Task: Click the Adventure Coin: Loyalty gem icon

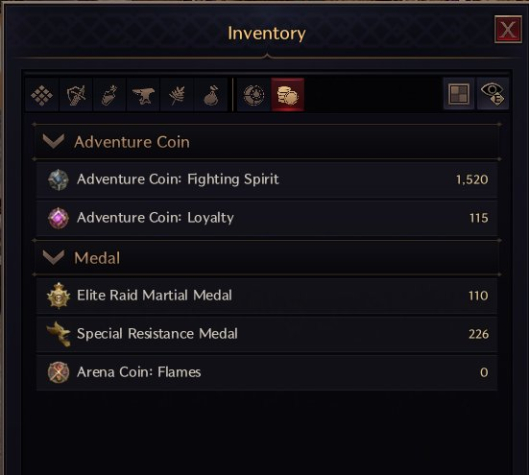Action: click(x=58, y=218)
